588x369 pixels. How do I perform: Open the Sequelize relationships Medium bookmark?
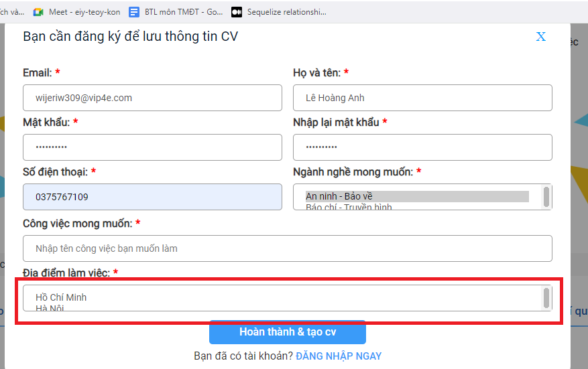[279, 12]
